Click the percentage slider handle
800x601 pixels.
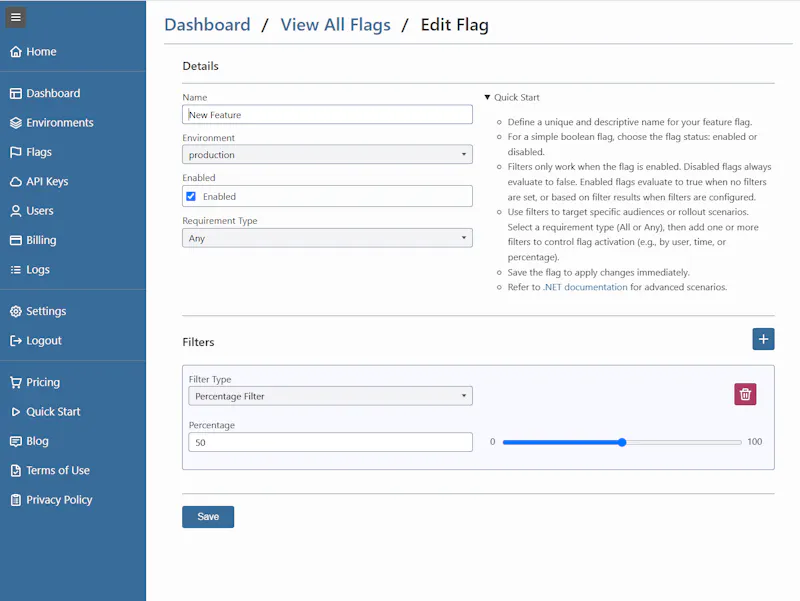coord(622,442)
